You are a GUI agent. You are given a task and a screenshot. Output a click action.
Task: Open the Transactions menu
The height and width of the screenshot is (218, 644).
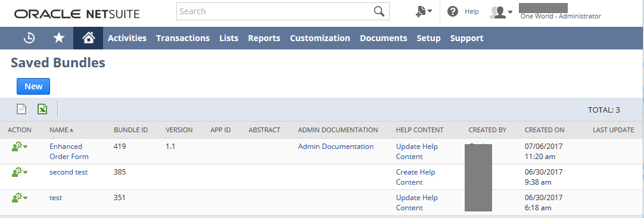click(183, 38)
